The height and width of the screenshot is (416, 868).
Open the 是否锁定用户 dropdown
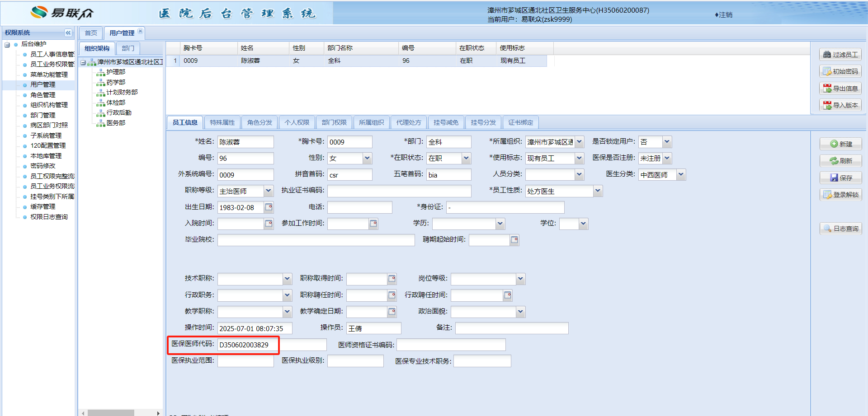click(667, 142)
